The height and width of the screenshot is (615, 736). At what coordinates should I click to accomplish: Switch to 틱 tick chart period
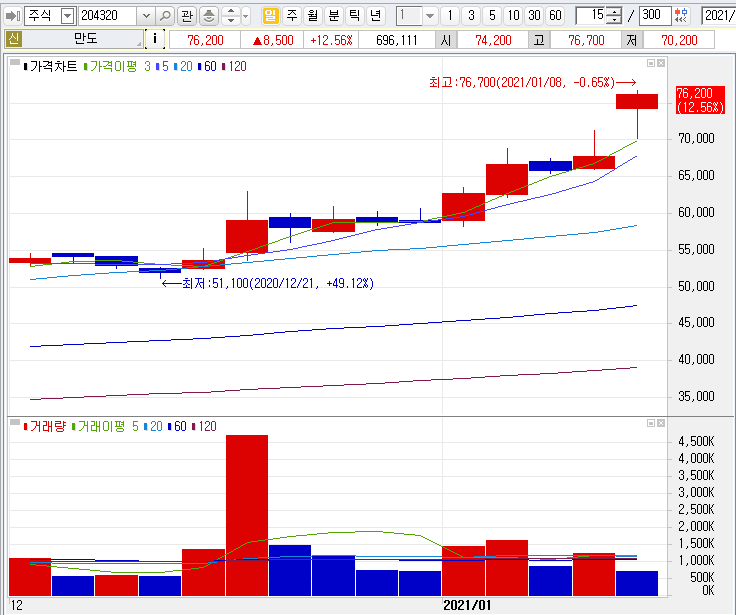355,16
